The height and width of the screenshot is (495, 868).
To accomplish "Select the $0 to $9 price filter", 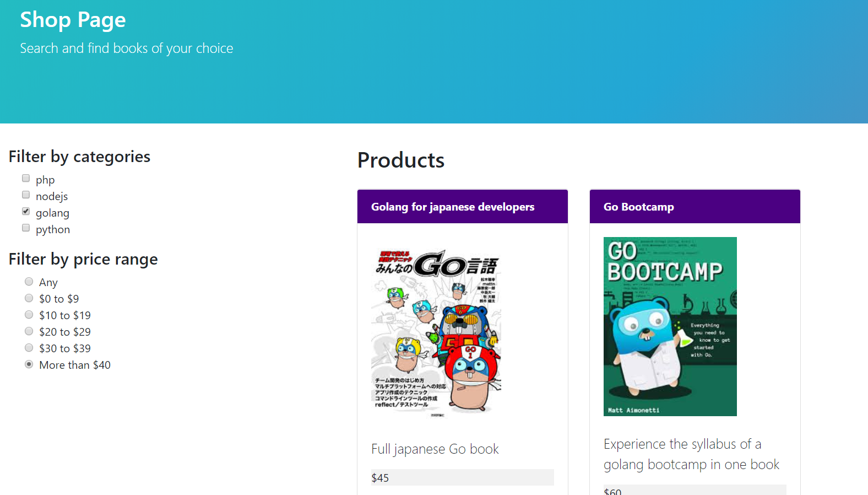I will click(x=29, y=298).
